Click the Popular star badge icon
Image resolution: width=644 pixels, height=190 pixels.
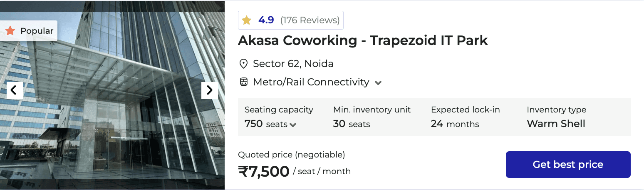click(x=10, y=31)
